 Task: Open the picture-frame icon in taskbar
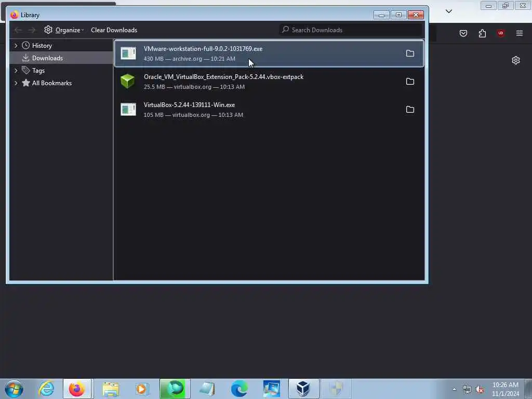[x=271, y=389]
